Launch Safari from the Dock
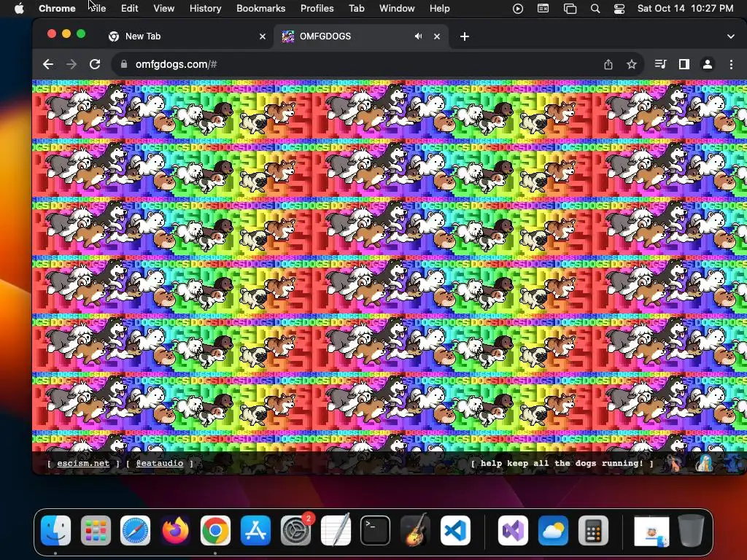 pyautogui.click(x=135, y=531)
